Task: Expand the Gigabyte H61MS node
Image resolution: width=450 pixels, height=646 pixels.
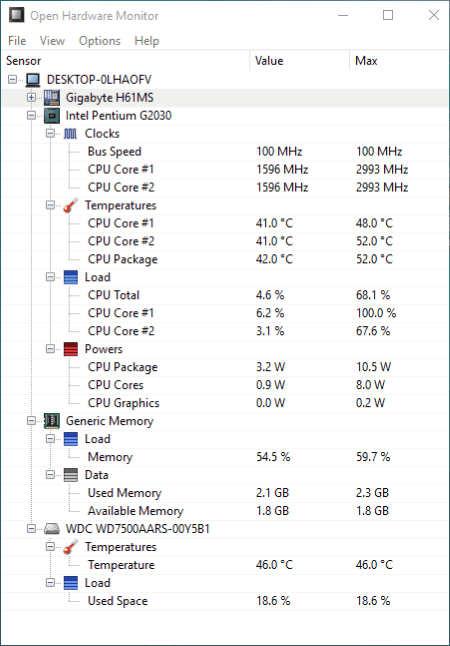Action: point(31,98)
